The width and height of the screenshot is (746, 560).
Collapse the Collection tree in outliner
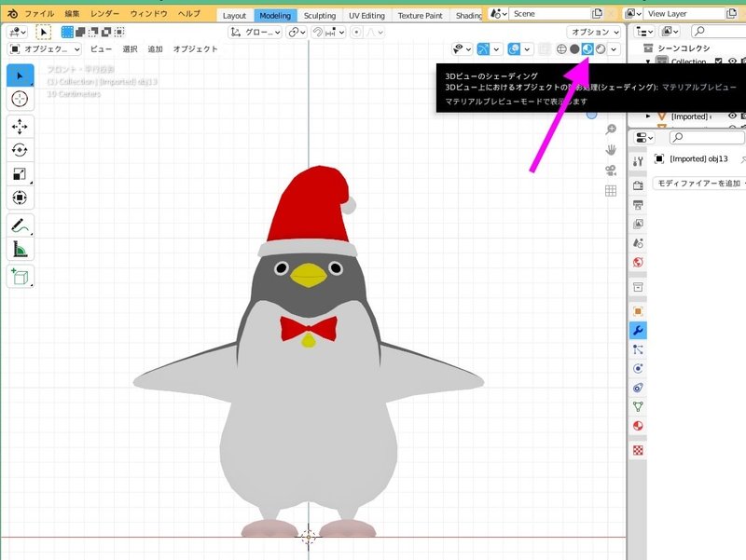tap(648, 61)
